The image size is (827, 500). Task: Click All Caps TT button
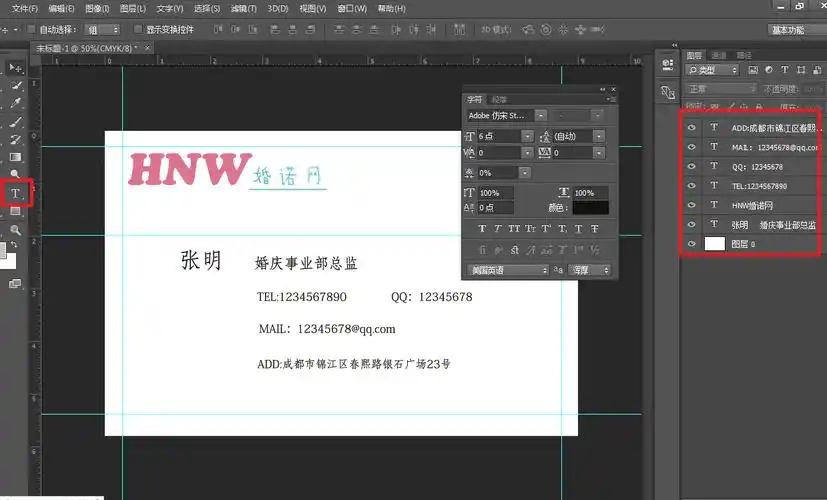click(514, 228)
